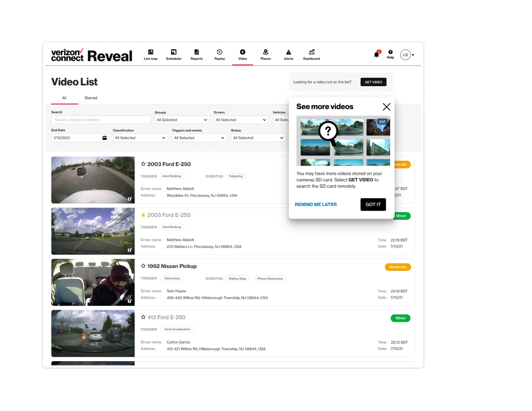The width and height of the screenshot is (532, 411).
Task: Collapse the Triggers and events dropdown
Action: [199, 138]
